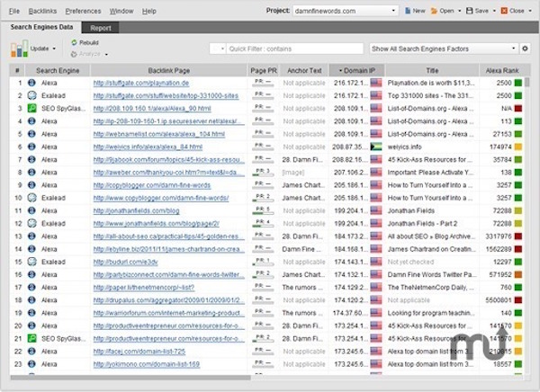Click the New project icon
This screenshot has height=392, width=540.
tap(408, 11)
